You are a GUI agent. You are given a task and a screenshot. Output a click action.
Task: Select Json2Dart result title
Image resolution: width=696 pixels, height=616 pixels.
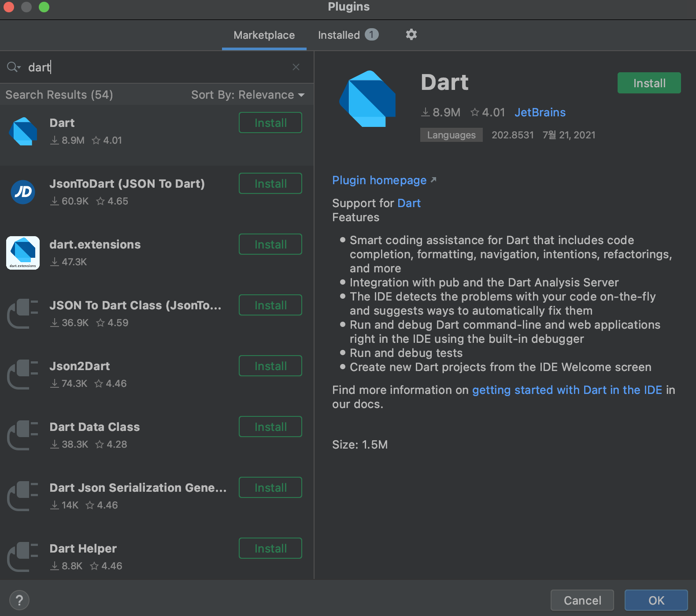click(80, 366)
